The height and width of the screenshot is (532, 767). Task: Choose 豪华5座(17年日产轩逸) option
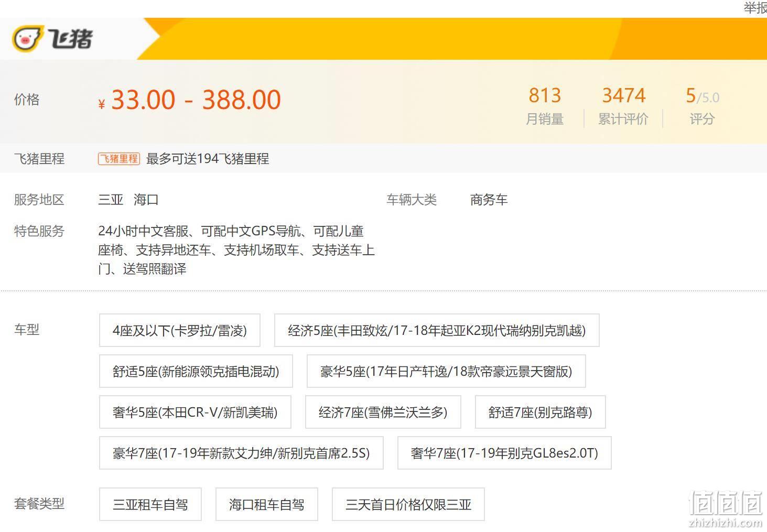click(446, 371)
